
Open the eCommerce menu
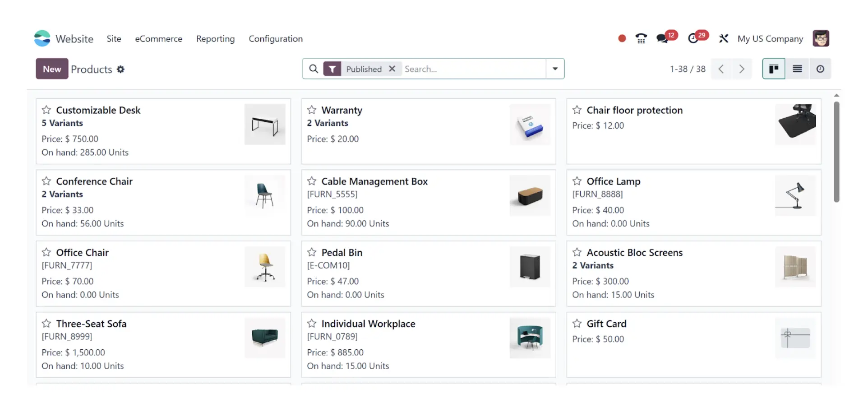point(159,39)
